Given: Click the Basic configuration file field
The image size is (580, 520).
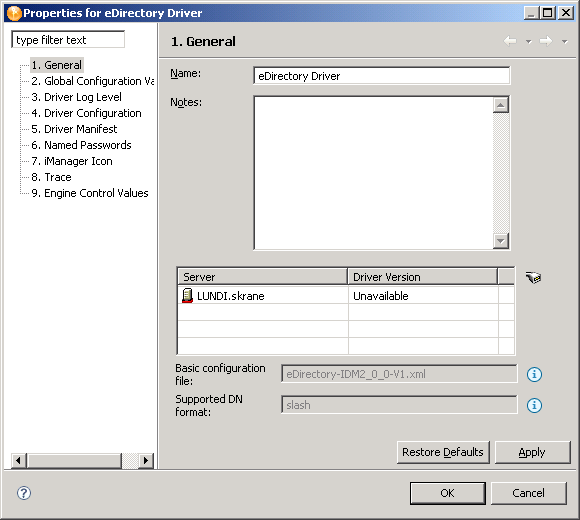Looking at the screenshot, I should pos(399,374).
